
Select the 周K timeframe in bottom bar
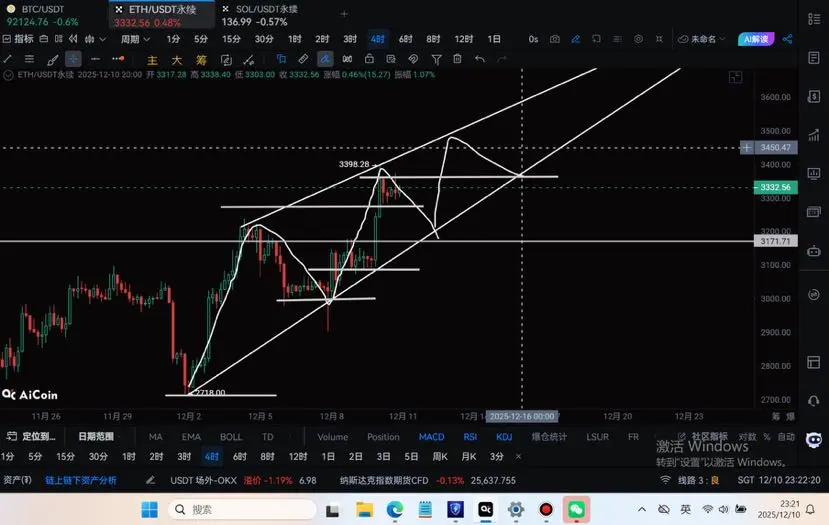(440, 456)
